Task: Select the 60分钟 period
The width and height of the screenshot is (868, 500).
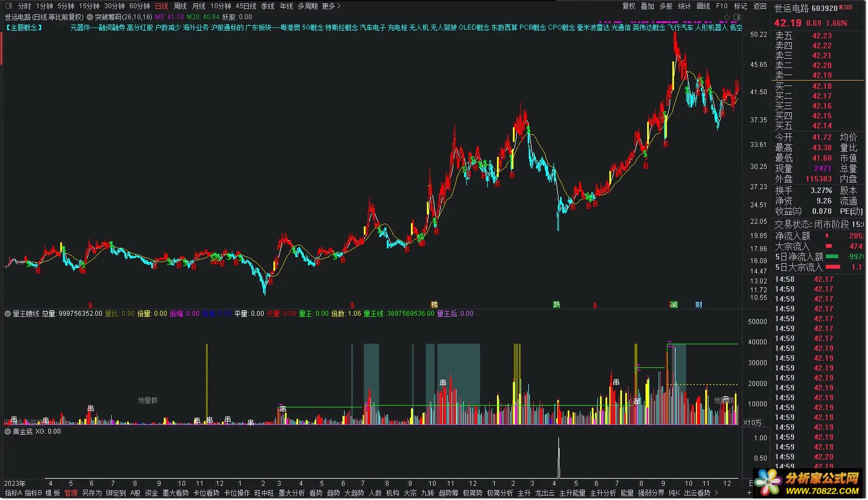Action: coord(140,6)
